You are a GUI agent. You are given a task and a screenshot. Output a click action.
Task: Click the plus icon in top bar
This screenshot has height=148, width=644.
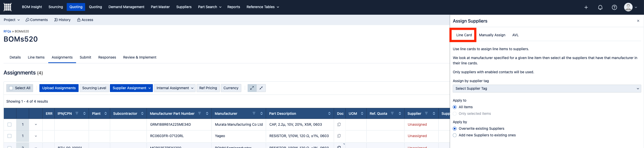tap(586, 7)
